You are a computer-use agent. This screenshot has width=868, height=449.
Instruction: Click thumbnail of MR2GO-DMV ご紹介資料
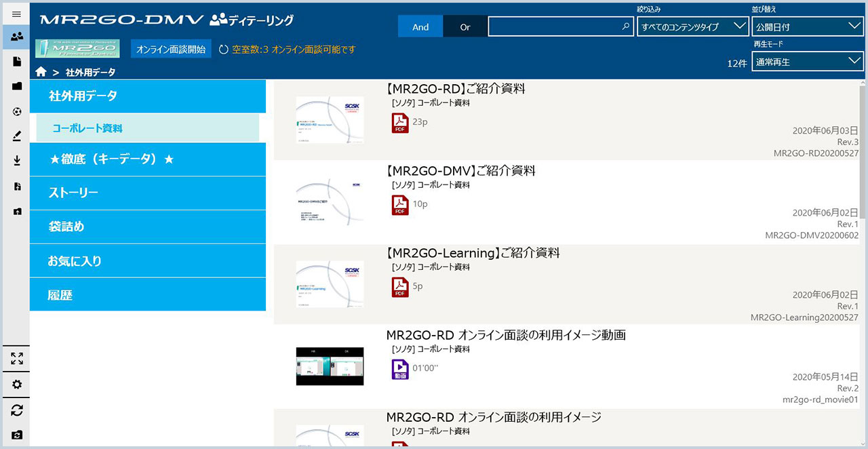330,201
